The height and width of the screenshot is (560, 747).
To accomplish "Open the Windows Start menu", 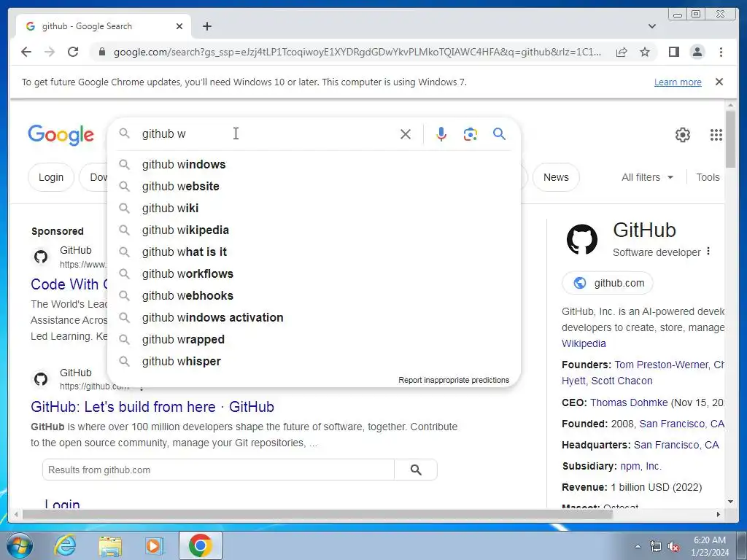I will (x=20, y=545).
